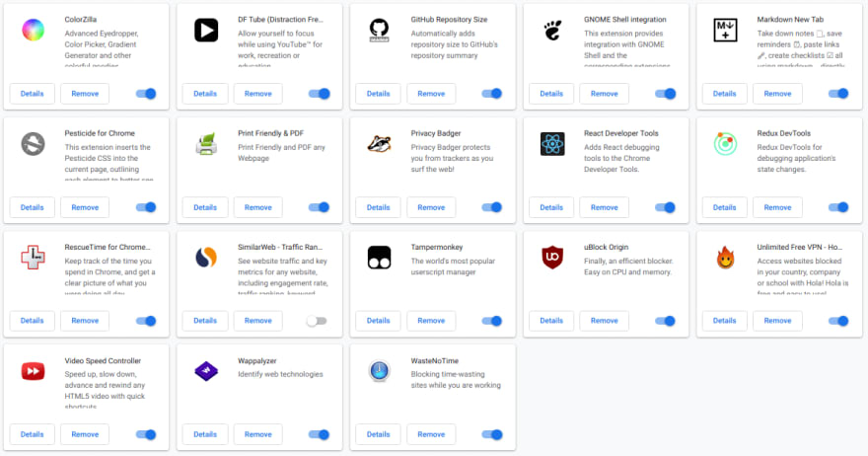
Task: Click the Video Speed Controller icon
Action: point(33,371)
